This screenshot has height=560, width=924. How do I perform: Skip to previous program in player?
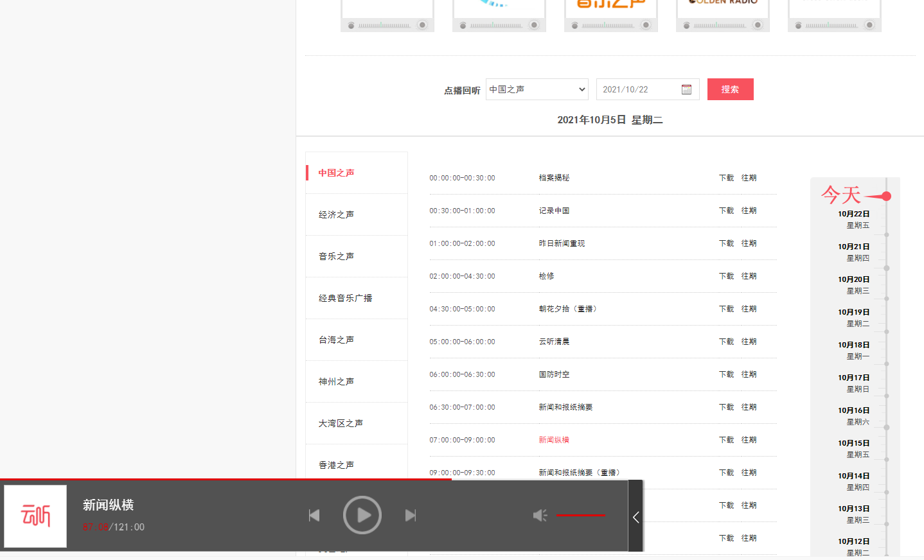tap(314, 515)
